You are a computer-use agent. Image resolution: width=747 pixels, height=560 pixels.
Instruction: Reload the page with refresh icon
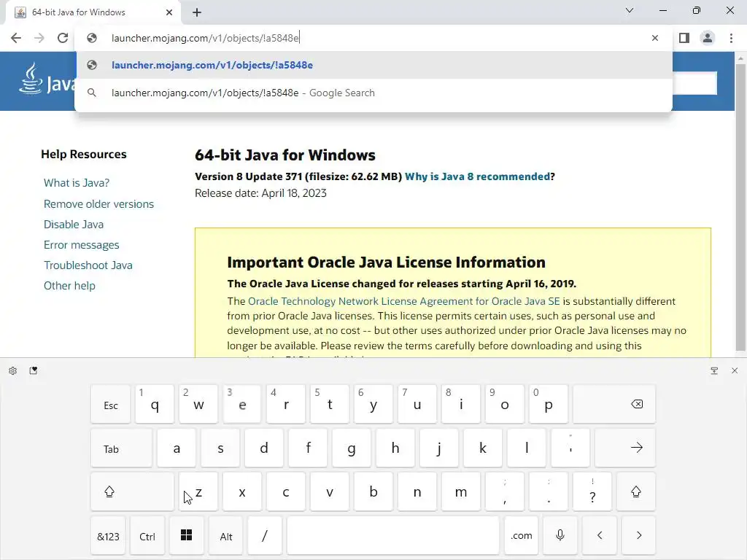(x=63, y=38)
